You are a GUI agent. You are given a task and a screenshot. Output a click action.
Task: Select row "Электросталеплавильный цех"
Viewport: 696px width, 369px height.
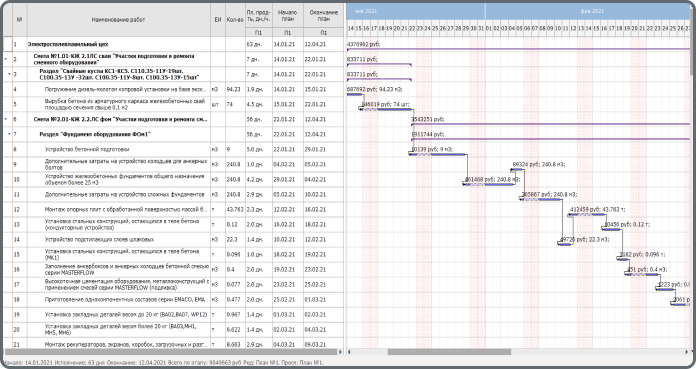pos(173,44)
